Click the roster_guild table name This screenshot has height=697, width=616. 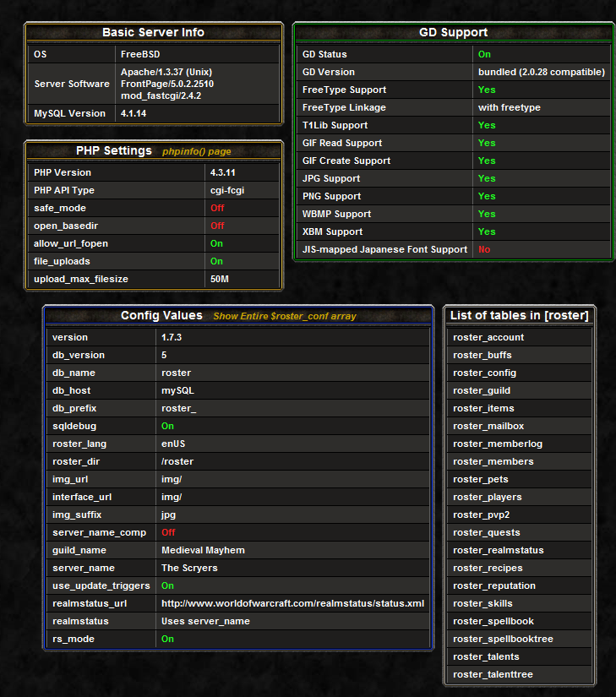(482, 390)
